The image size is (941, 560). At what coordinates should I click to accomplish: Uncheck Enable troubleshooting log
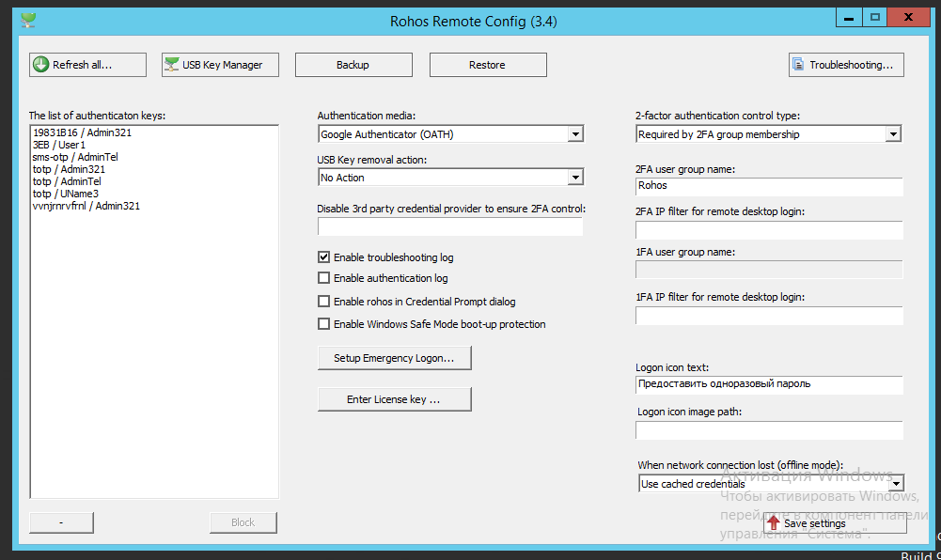pyautogui.click(x=324, y=257)
